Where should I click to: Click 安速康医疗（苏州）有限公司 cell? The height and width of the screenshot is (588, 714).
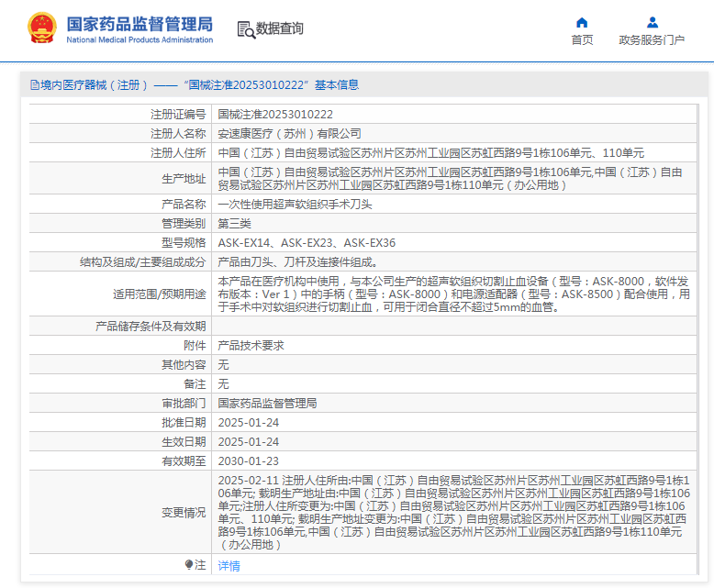(290, 133)
